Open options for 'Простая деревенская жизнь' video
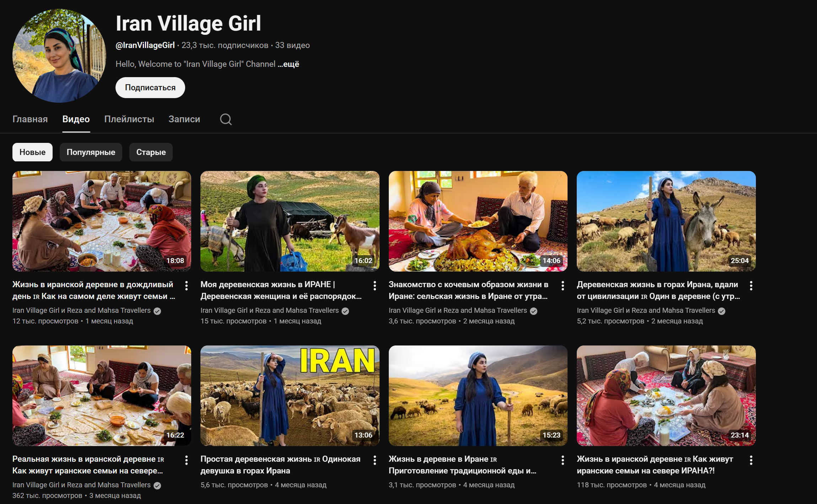 click(375, 460)
